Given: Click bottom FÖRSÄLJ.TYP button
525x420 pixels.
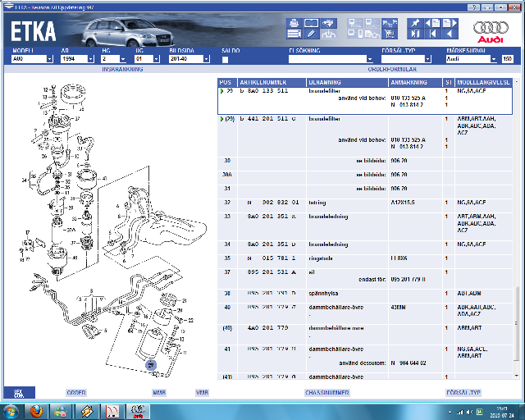Looking at the screenshot, I should pyautogui.click(x=463, y=393).
